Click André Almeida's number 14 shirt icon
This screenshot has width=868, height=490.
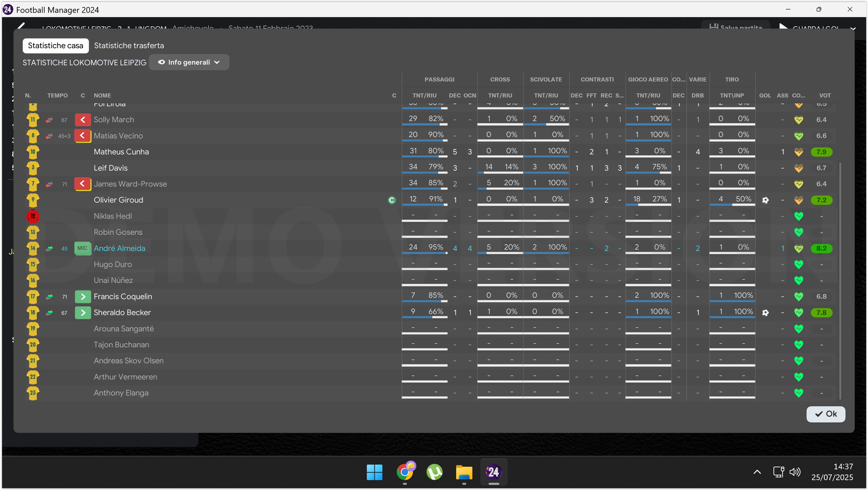tap(33, 248)
